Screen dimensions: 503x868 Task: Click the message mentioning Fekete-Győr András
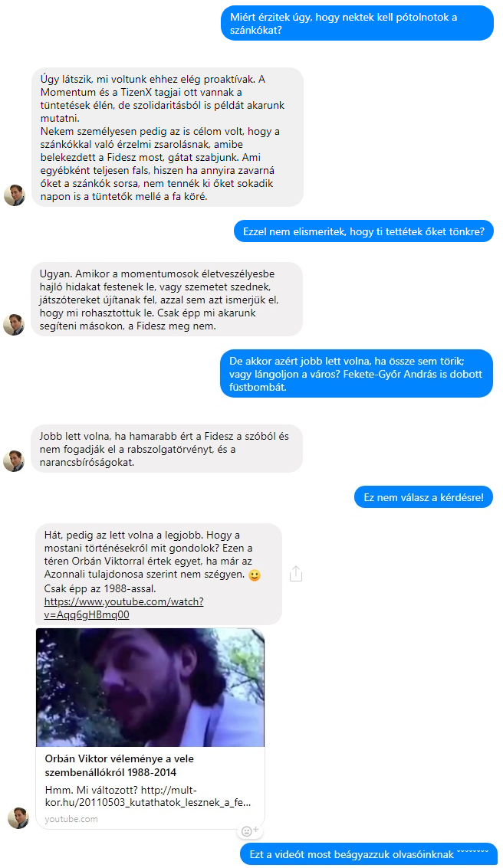pos(357,374)
